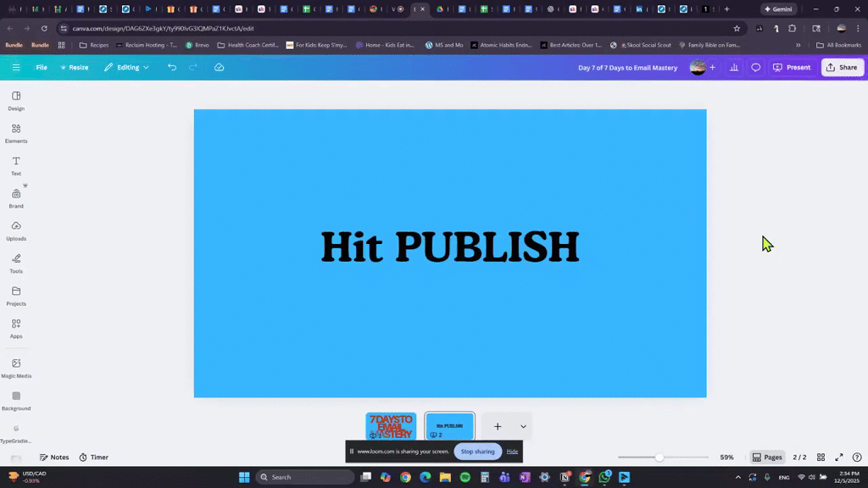Click the File menu

(x=41, y=67)
